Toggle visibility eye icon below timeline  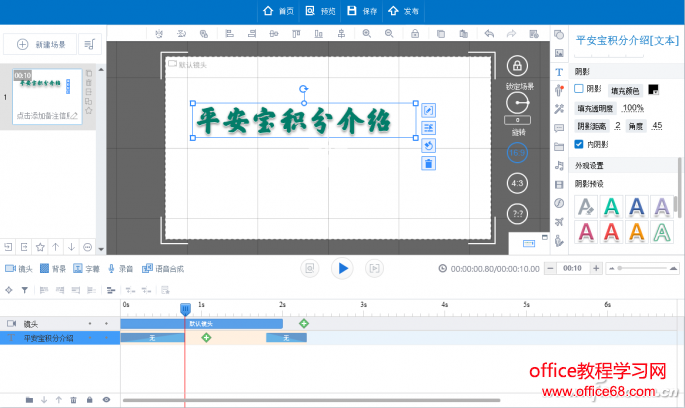pos(106,399)
